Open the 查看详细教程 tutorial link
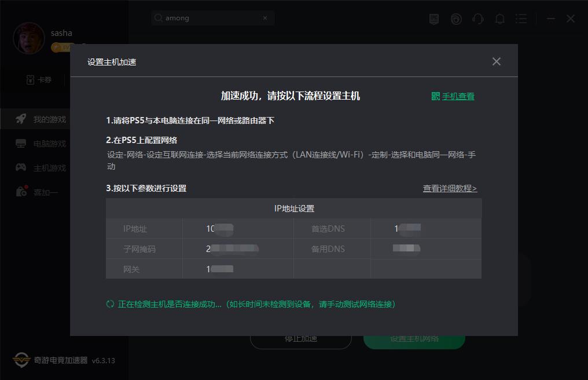The height and width of the screenshot is (380, 588). [450, 188]
